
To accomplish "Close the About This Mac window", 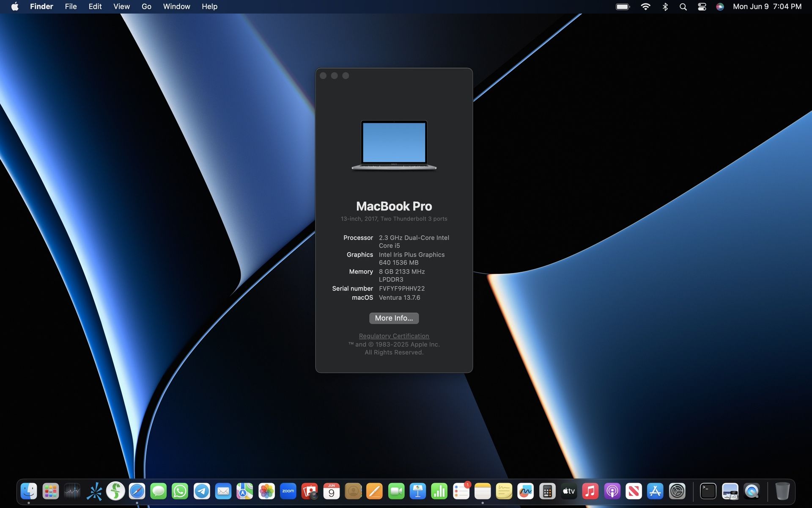I will pos(323,76).
